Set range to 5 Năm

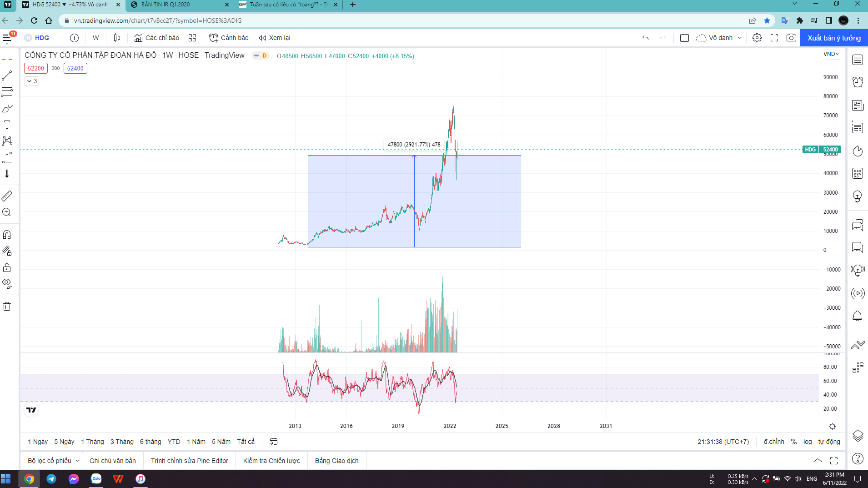click(x=221, y=442)
